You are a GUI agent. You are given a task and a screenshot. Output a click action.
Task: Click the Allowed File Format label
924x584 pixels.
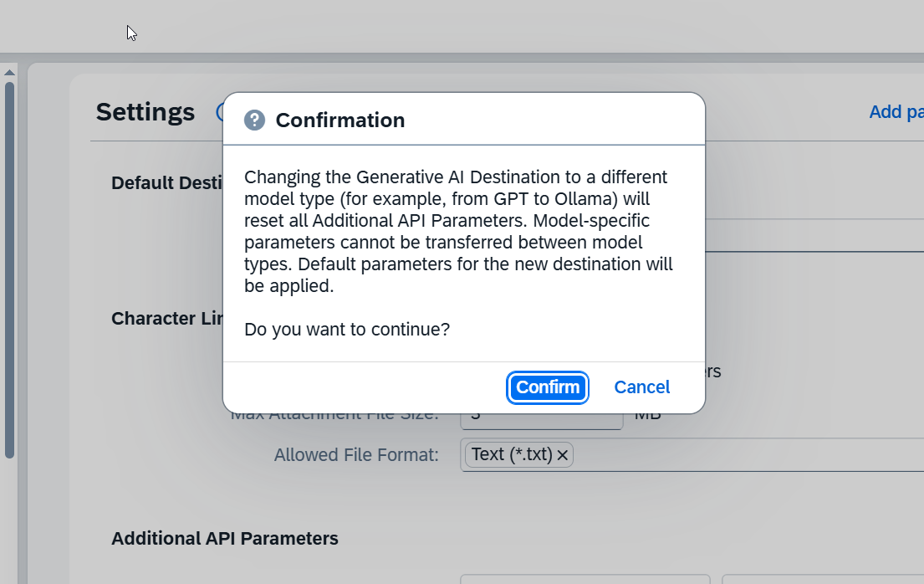[x=356, y=455]
